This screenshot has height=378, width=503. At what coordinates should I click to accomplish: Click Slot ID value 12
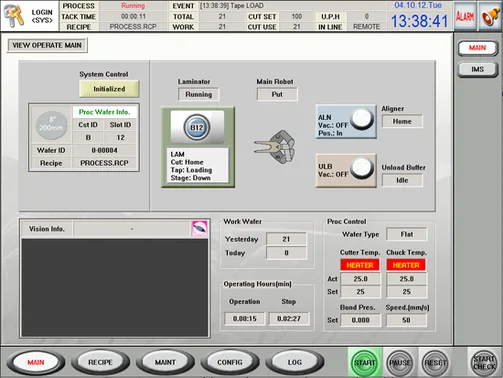point(120,137)
